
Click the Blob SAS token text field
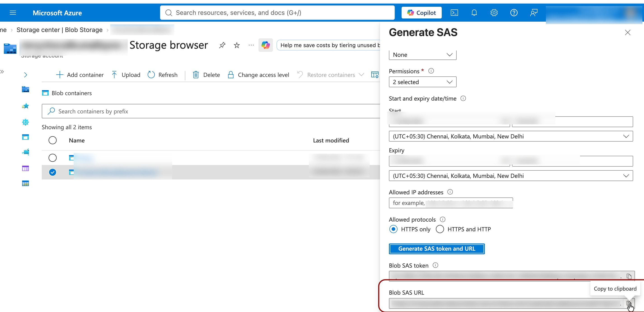coord(507,276)
